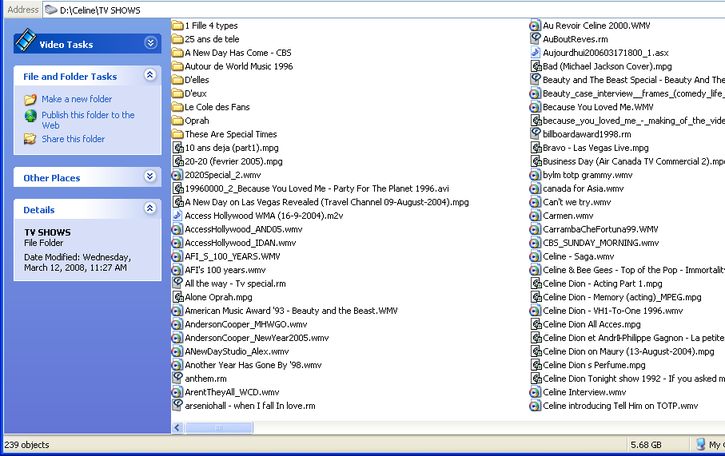Select Aujourdhui200603171800_1.asx file icon

tap(535, 52)
